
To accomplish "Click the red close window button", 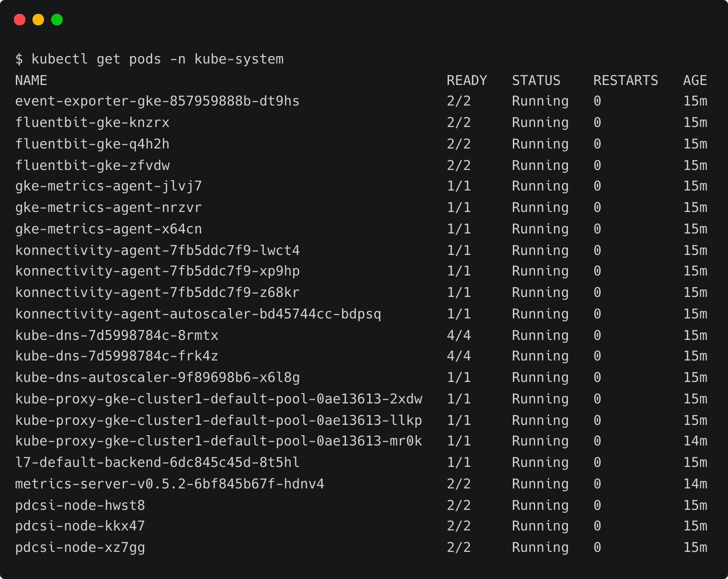I will pos(20,20).
